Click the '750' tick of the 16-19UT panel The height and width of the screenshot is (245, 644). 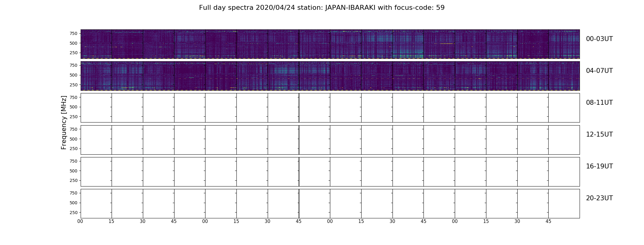coord(74,161)
